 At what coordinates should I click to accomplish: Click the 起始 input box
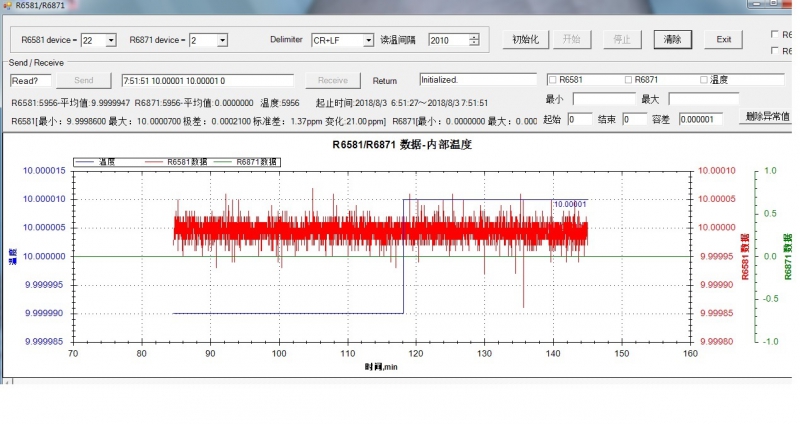579,119
